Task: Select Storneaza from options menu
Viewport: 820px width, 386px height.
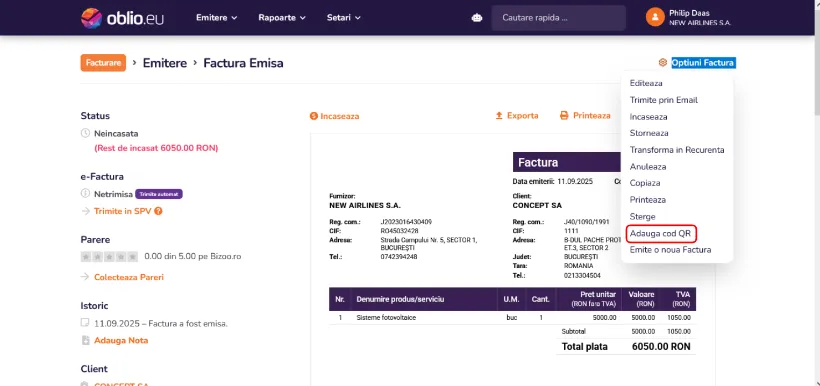Action: 649,133
